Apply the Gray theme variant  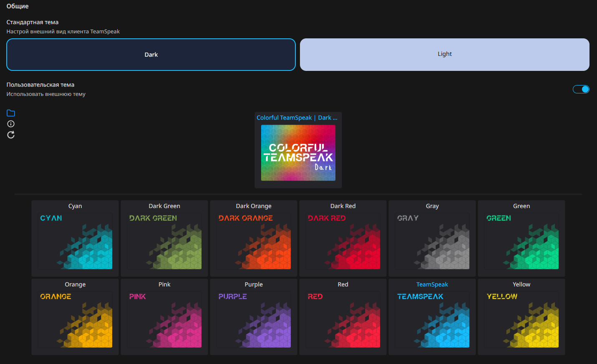point(432,238)
